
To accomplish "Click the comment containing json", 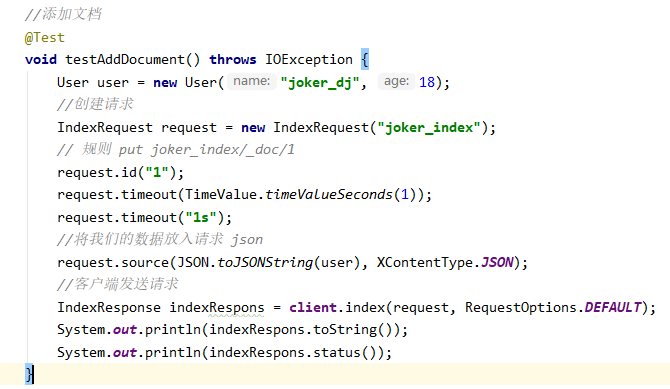I will (x=160, y=239).
